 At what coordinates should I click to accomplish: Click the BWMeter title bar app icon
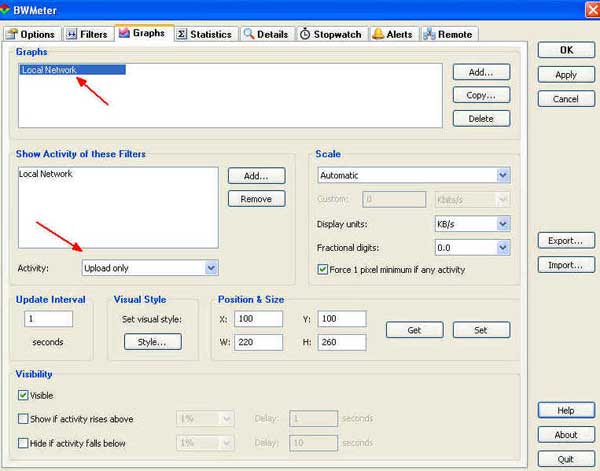point(5,9)
